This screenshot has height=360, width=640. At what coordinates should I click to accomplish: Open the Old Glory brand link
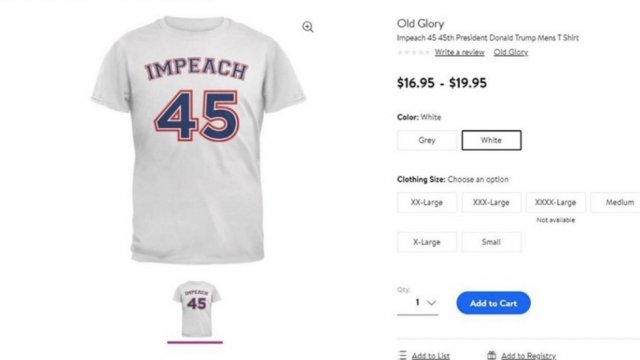pyautogui.click(x=511, y=52)
